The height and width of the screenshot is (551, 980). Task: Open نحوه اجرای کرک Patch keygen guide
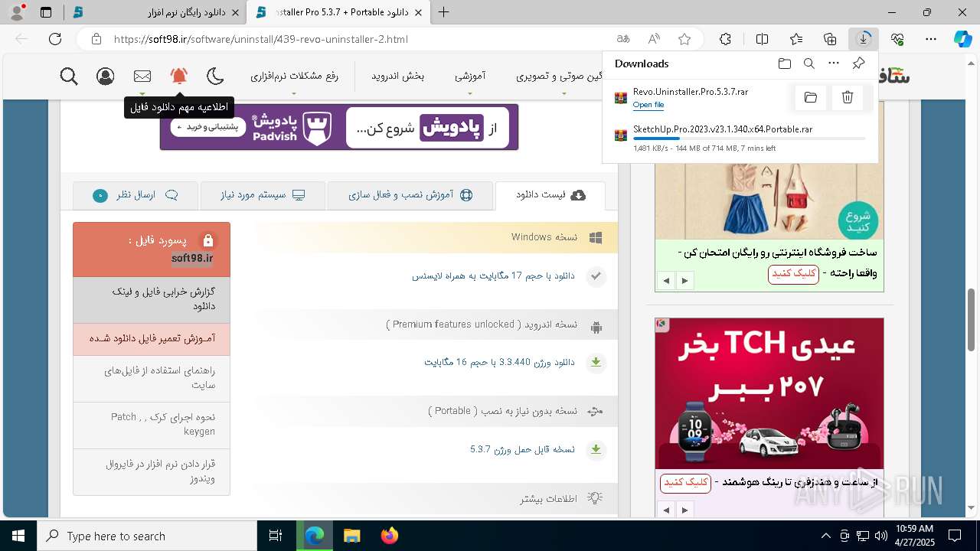point(152,425)
